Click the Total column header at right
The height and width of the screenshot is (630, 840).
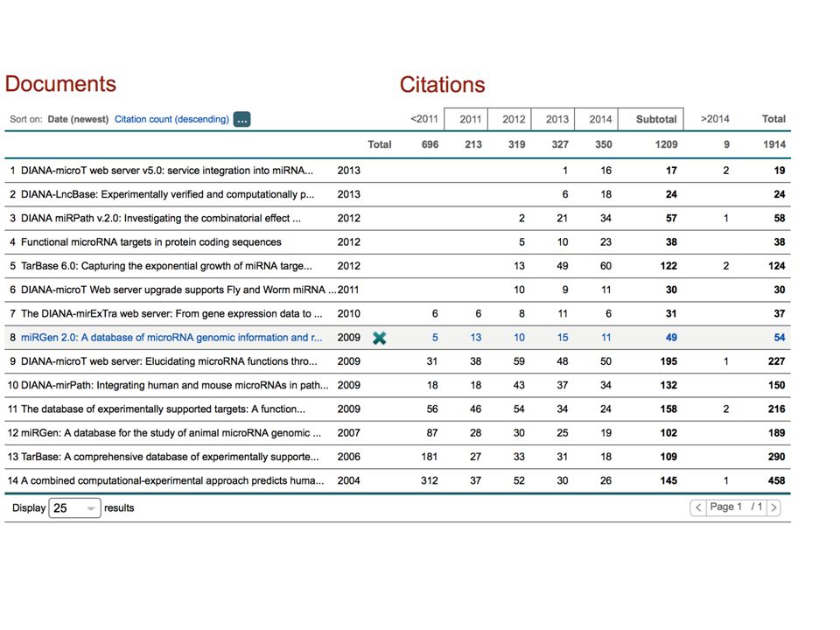[773, 118]
